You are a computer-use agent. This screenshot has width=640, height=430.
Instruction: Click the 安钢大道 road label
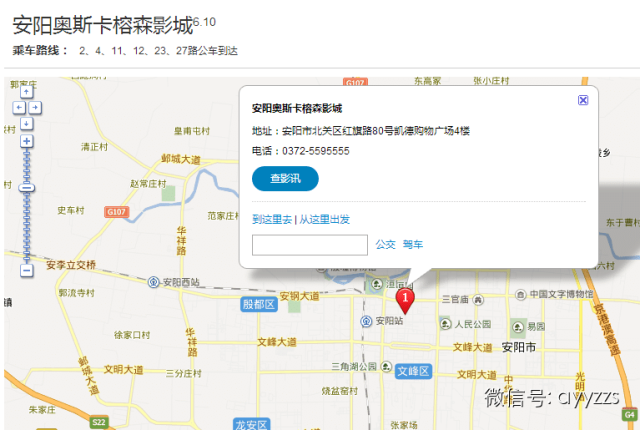tap(299, 296)
